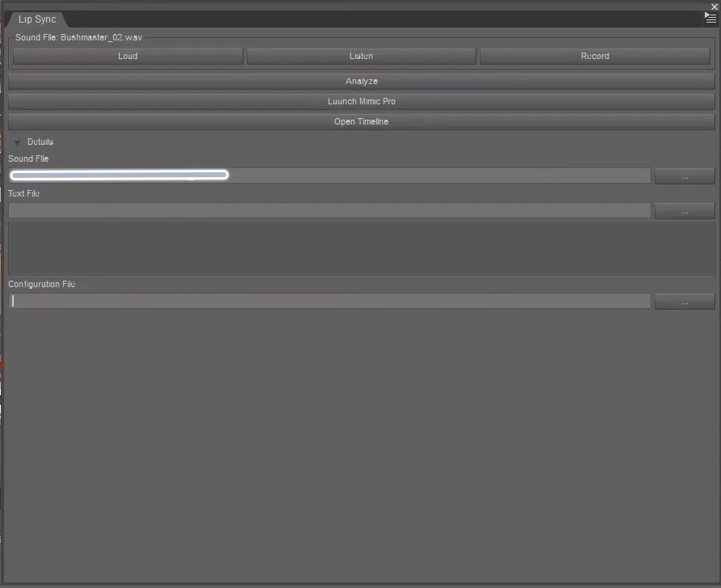721x588 pixels.
Task: Click the pane options flyout arrow icon
Action: [x=709, y=16]
